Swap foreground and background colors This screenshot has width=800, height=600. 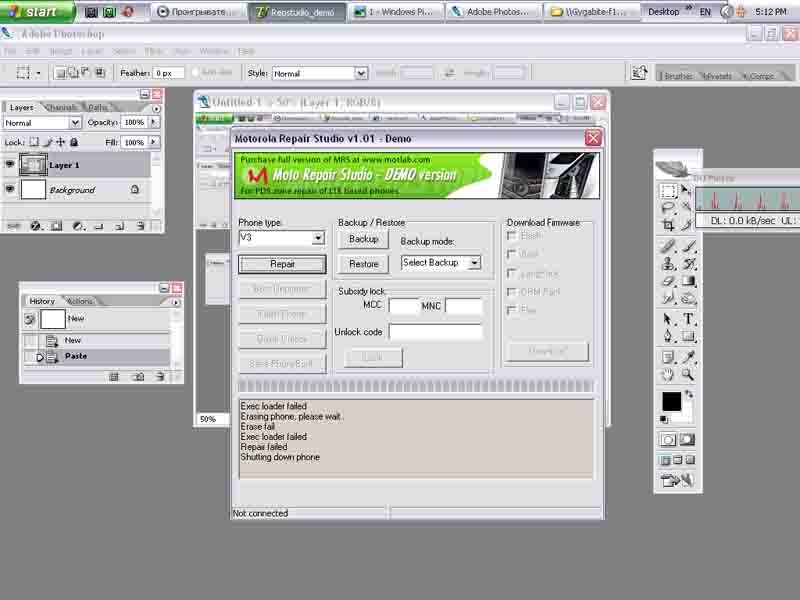pyautogui.click(x=689, y=394)
